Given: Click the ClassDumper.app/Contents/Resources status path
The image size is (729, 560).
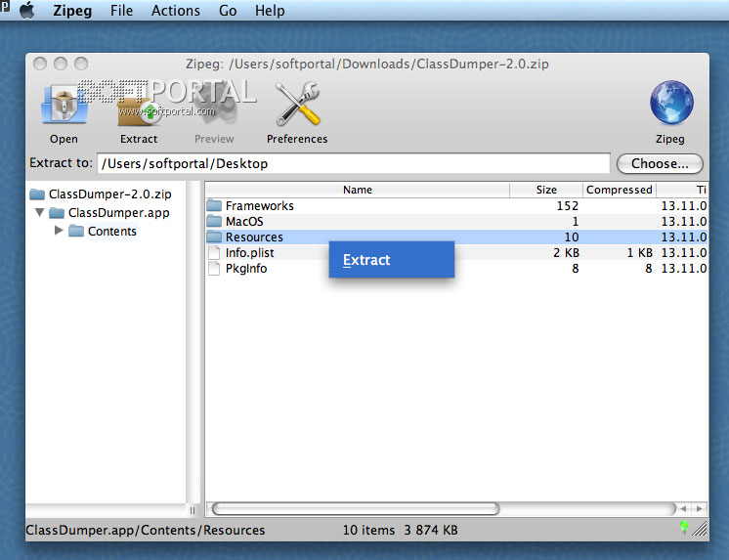Looking at the screenshot, I should pos(145,531).
